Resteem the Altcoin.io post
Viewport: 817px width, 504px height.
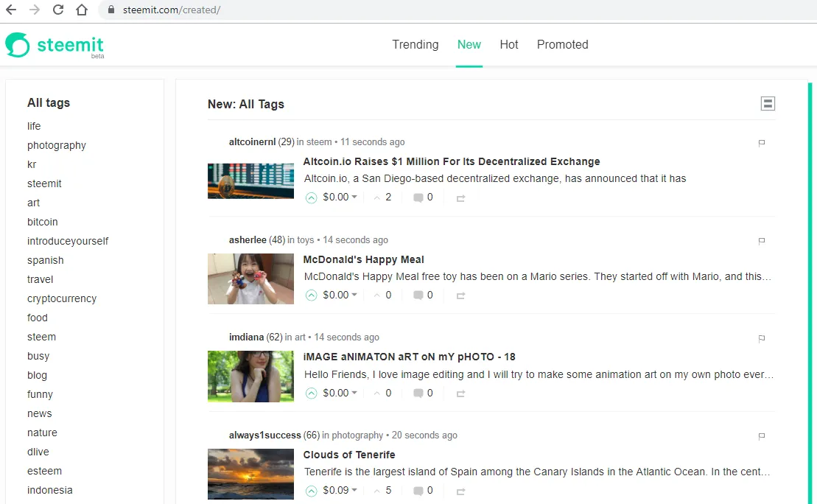460,198
